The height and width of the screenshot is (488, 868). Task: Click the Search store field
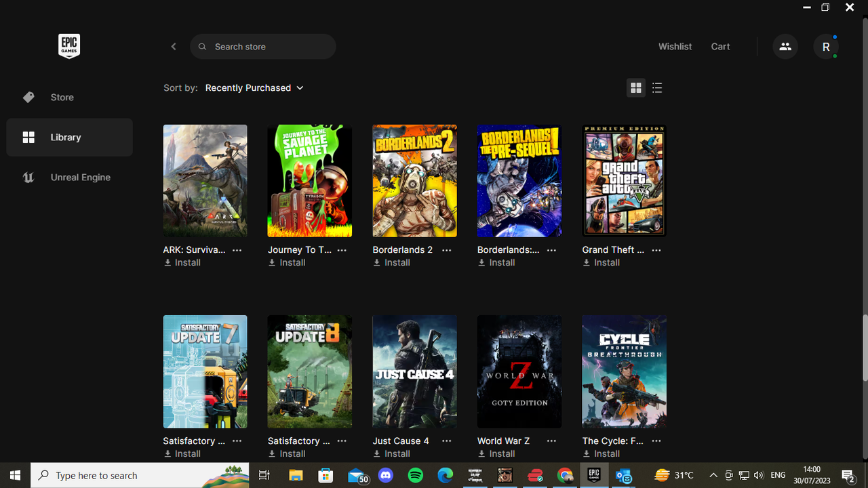point(263,47)
